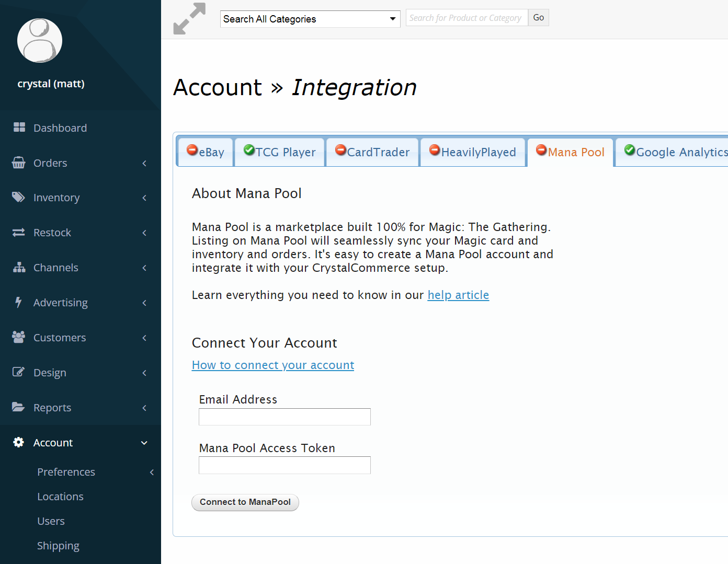
Task: Click the crystal (matt) username
Action: pos(51,84)
